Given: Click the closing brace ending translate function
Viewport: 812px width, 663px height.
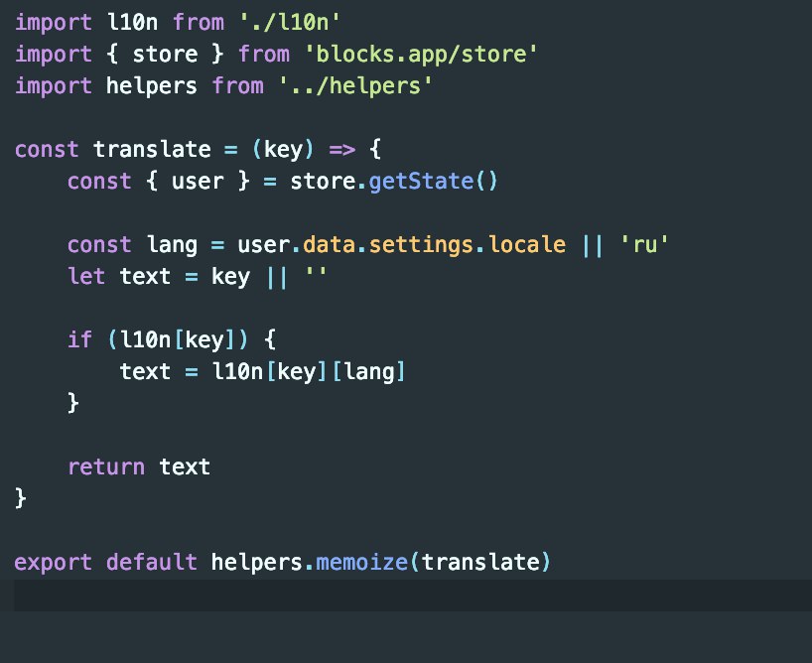Looking at the screenshot, I should tap(20, 498).
